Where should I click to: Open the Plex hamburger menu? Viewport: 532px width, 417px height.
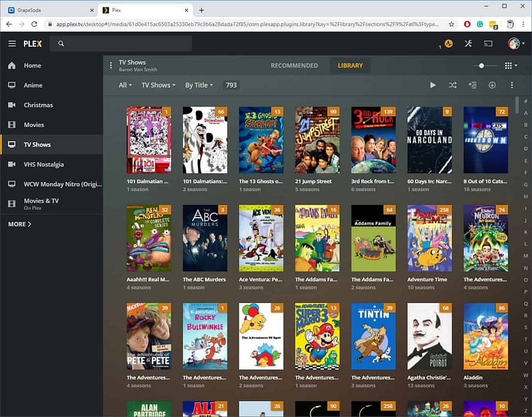12,43
